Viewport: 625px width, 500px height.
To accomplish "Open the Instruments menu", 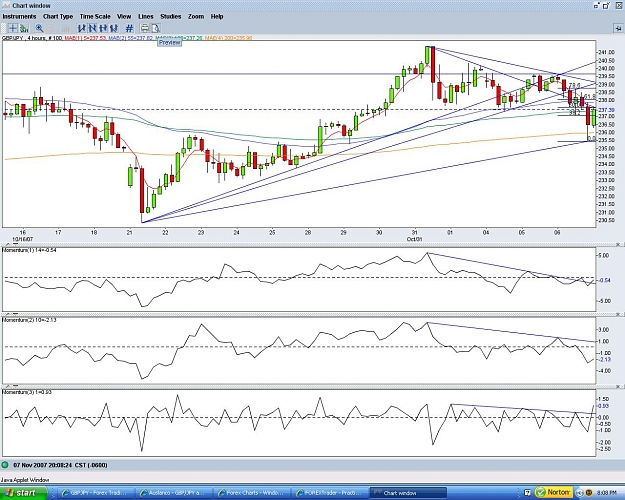I will [19, 17].
